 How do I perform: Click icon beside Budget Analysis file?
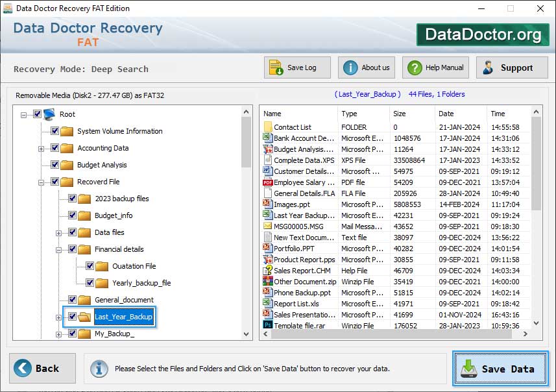tap(268, 149)
